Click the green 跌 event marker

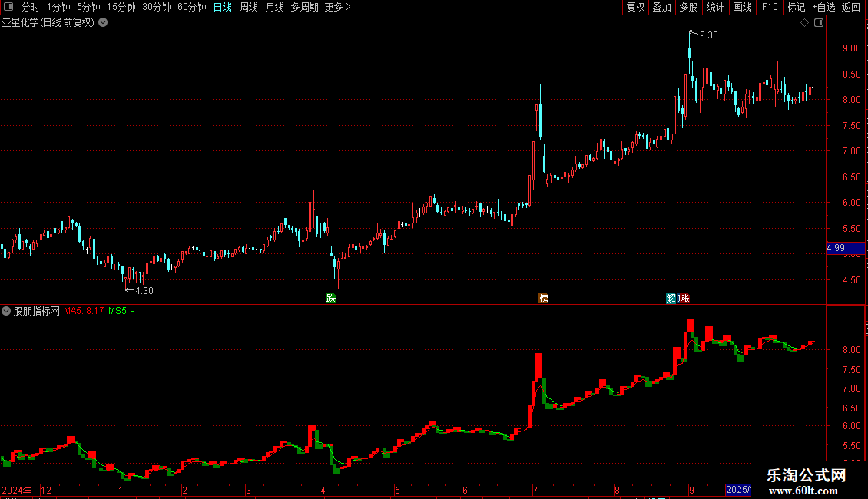(x=330, y=298)
